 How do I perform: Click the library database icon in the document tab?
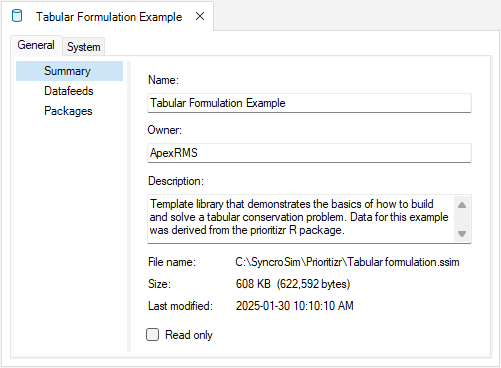[17, 16]
